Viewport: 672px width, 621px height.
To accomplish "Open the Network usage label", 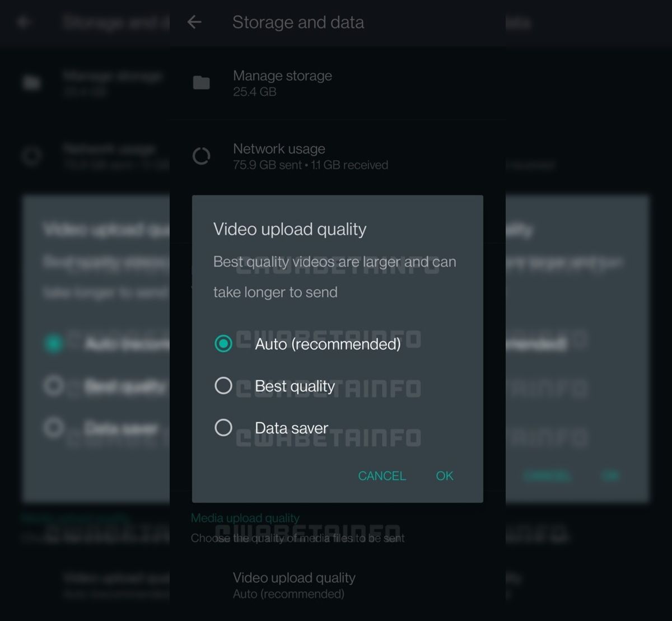I will [279, 149].
